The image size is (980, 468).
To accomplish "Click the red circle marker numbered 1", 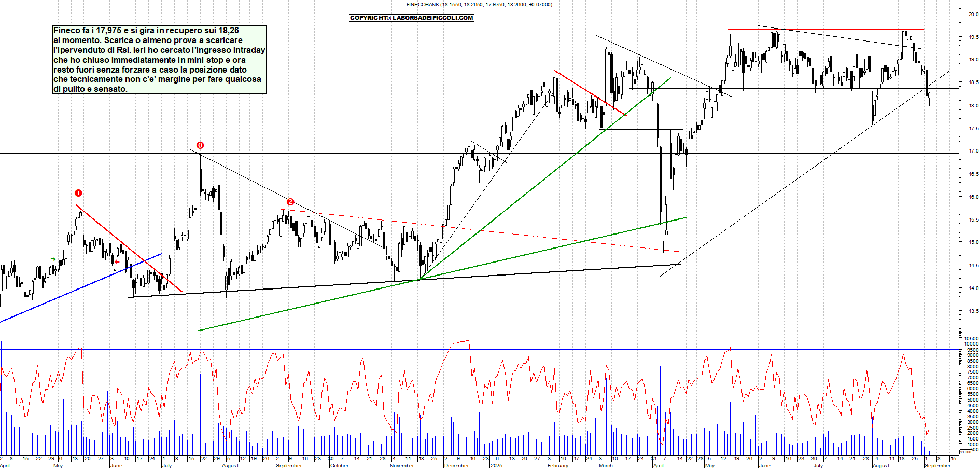I will (x=78, y=193).
